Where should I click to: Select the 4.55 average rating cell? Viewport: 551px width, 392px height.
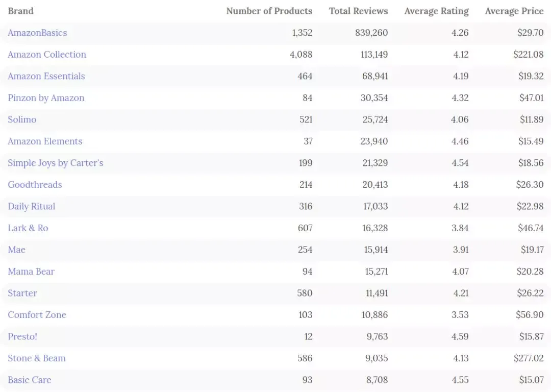[460, 380]
